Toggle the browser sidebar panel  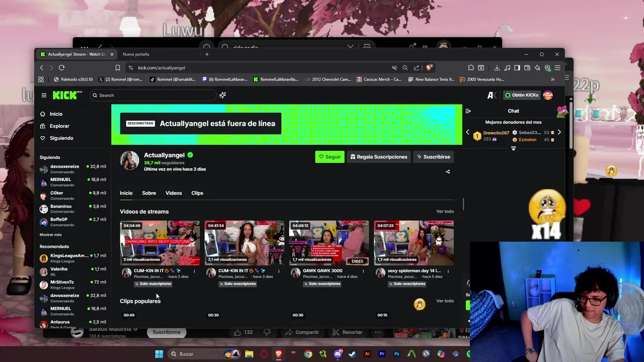[517, 68]
